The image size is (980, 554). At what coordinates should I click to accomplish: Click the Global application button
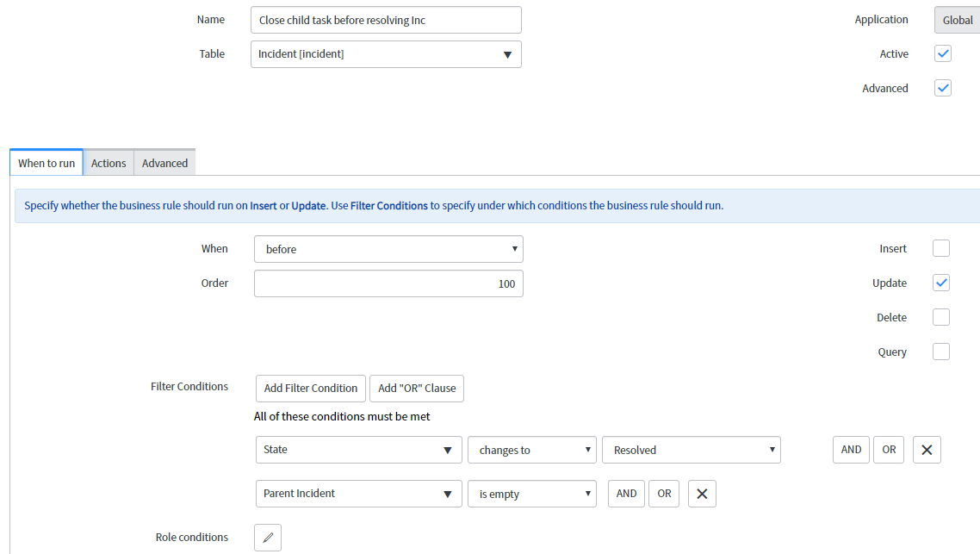pos(958,19)
